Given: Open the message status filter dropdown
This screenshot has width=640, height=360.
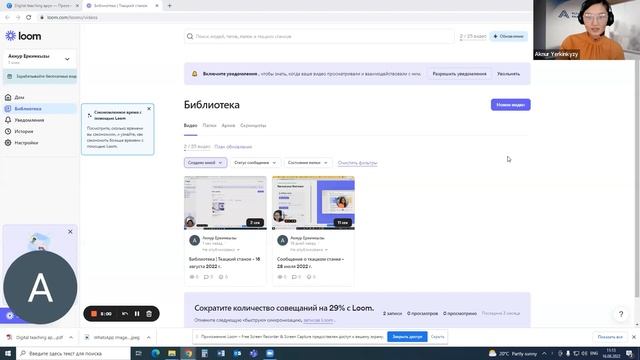Looking at the screenshot, I should point(255,162).
